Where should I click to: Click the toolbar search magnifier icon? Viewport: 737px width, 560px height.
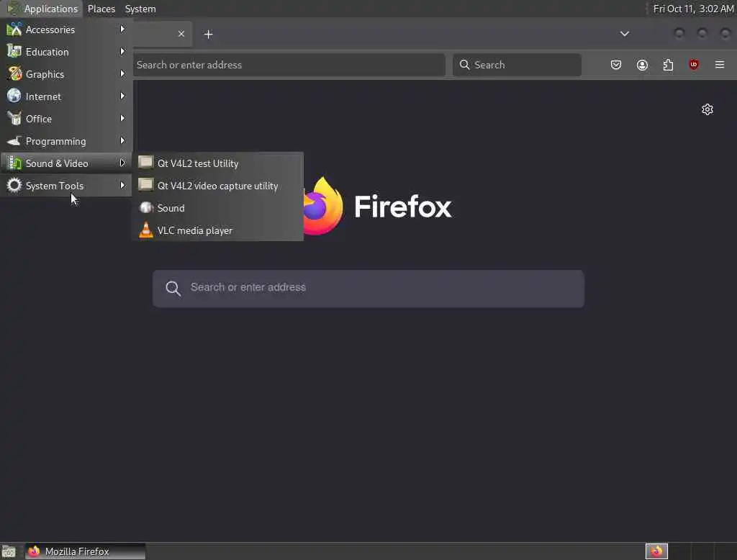coord(464,64)
